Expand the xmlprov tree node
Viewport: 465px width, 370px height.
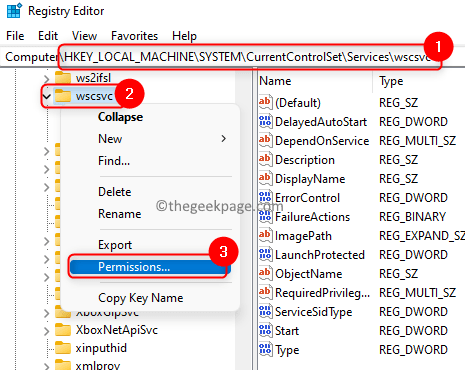coord(47,366)
